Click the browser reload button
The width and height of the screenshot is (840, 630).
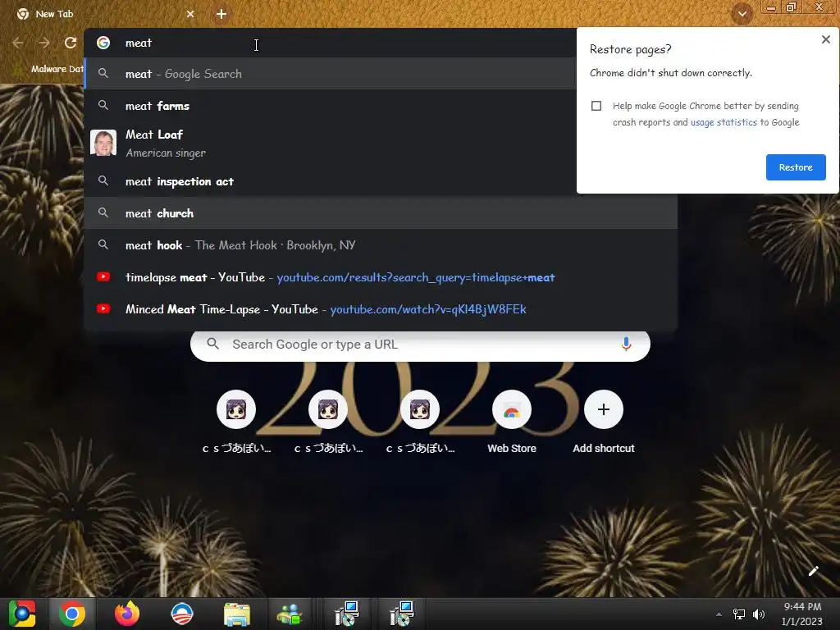click(x=71, y=43)
